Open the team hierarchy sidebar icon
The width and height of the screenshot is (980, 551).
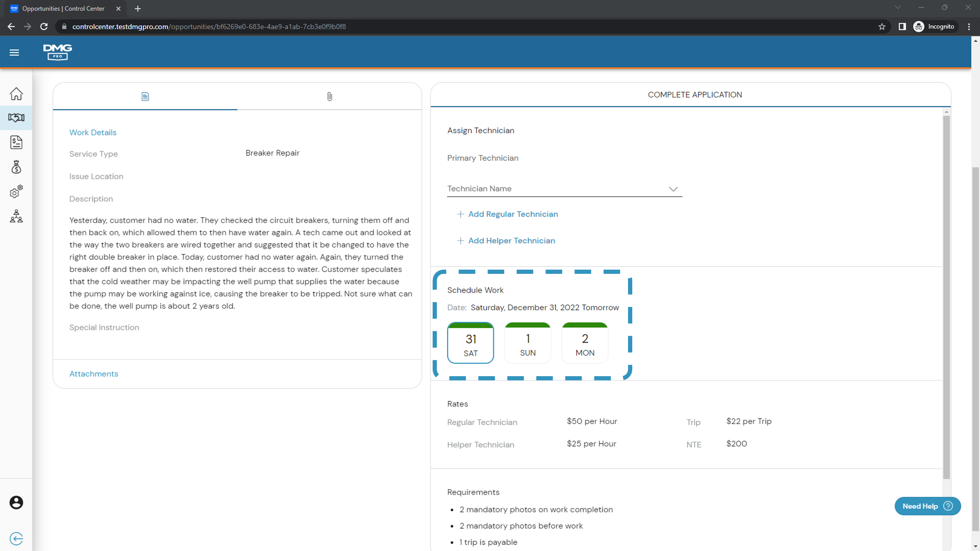coord(16,216)
